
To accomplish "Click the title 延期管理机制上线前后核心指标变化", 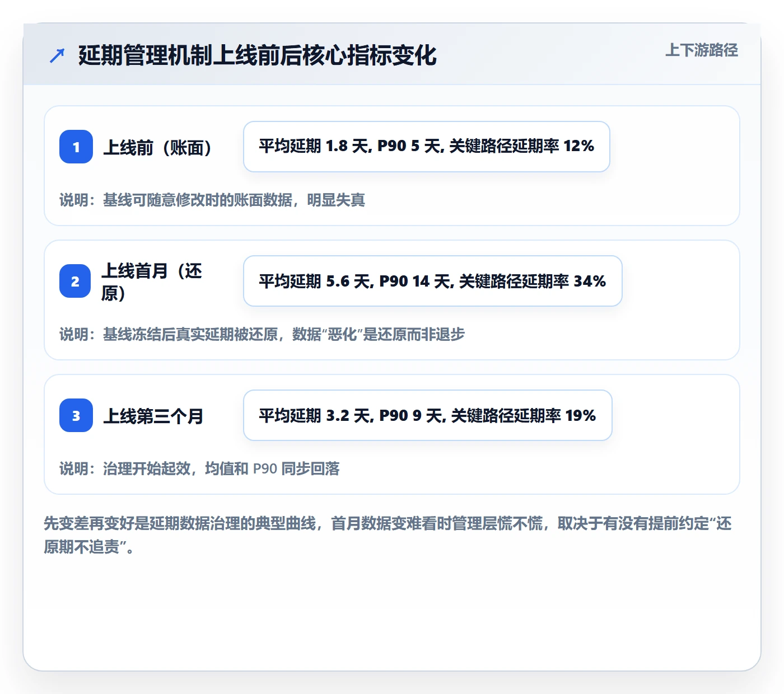I will click(x=258, y=55).
